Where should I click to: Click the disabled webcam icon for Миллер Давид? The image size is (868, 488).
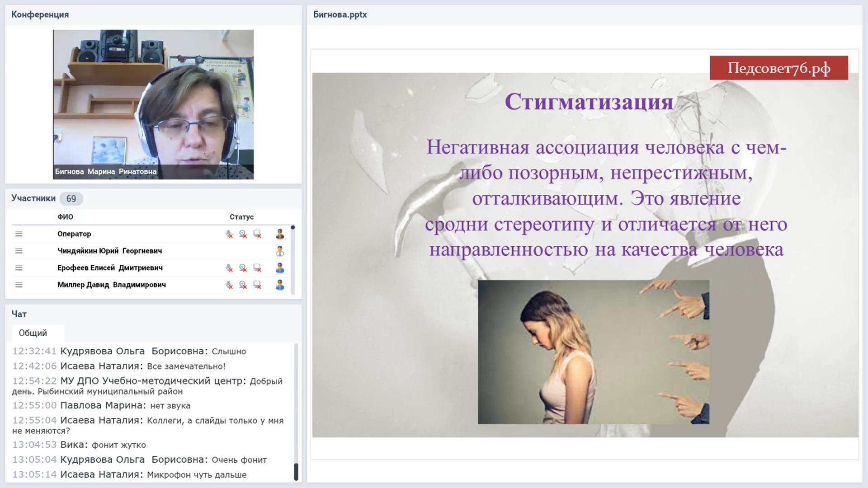243,285
